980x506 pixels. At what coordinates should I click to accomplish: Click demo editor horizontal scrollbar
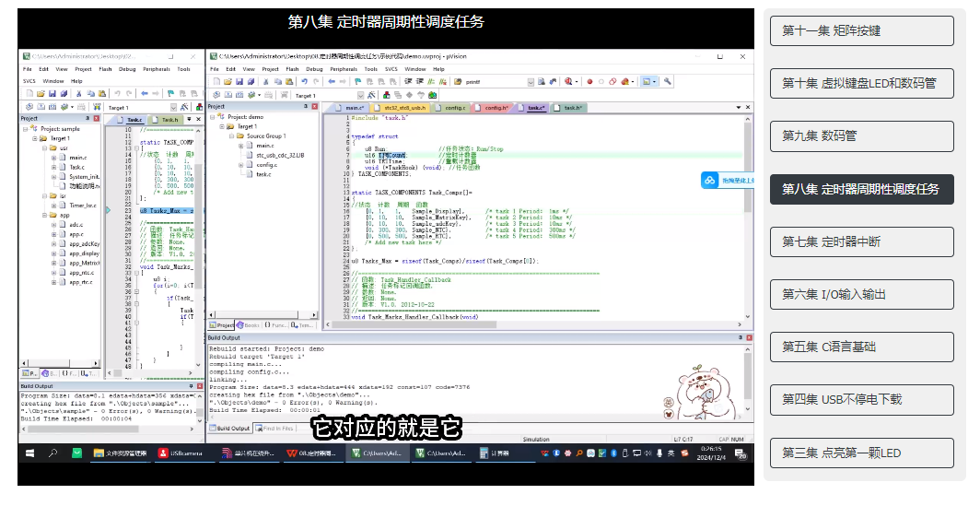click(534, 324)
